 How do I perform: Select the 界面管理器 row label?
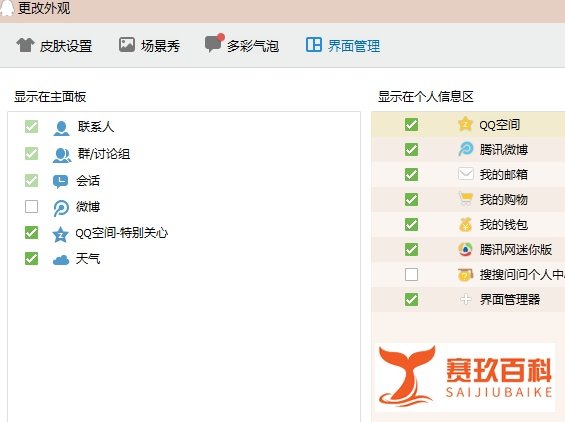(x=510, y=299)
